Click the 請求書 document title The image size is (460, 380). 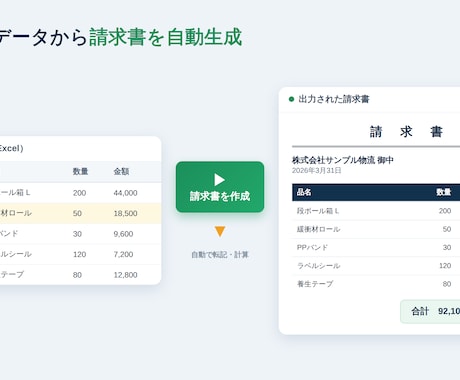(406, 132)
